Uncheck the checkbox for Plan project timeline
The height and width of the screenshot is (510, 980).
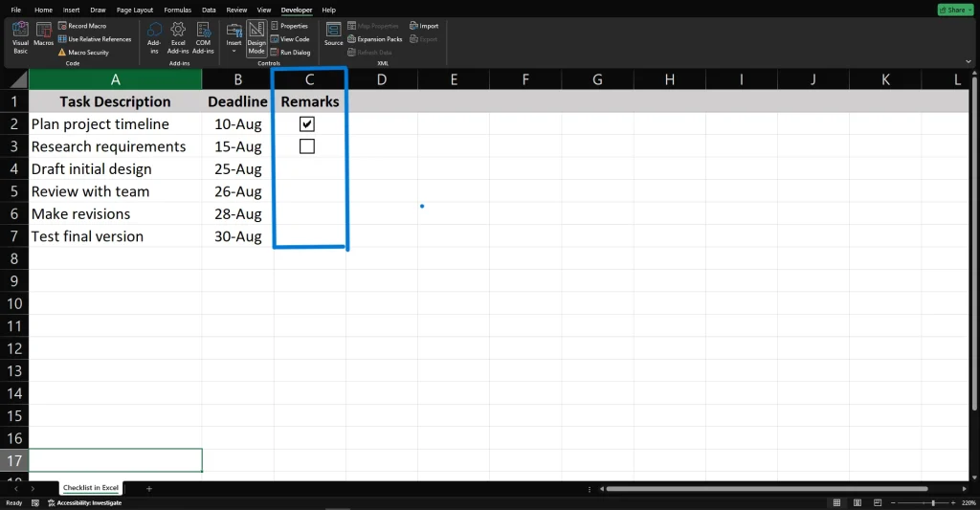307,123
